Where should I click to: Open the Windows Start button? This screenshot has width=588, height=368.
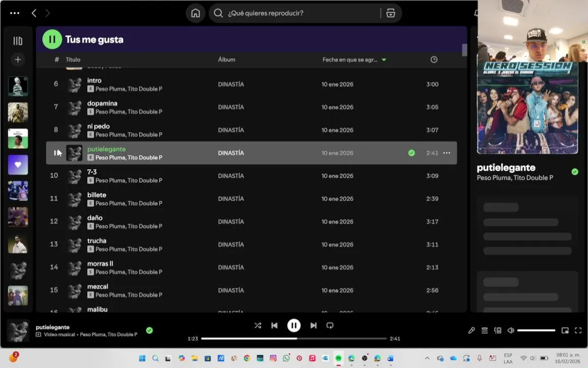[142, 358]
